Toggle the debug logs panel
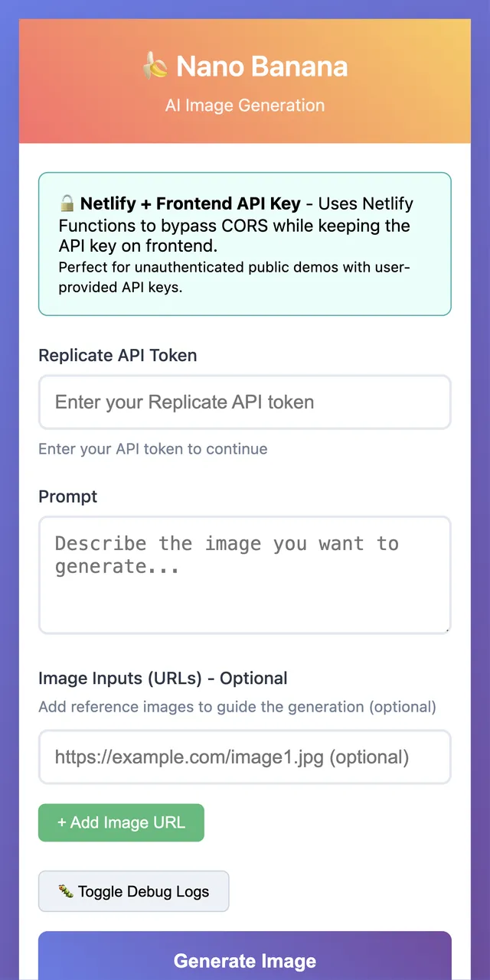 [133, 890]
